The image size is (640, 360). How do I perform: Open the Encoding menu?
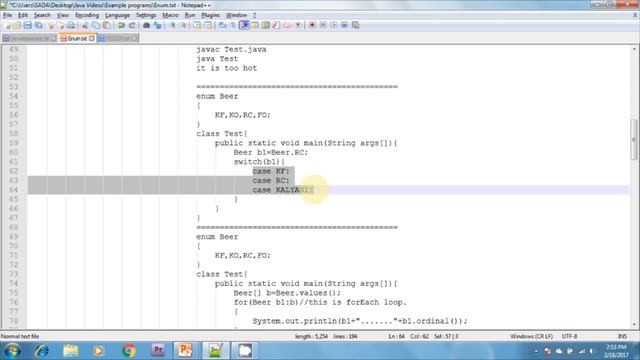(x=87, y=15)
